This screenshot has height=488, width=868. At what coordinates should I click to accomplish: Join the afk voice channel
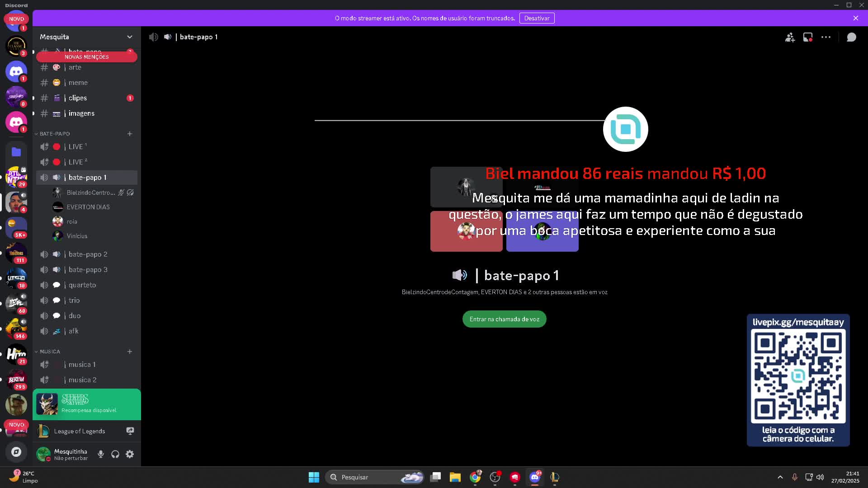point(86,331)
